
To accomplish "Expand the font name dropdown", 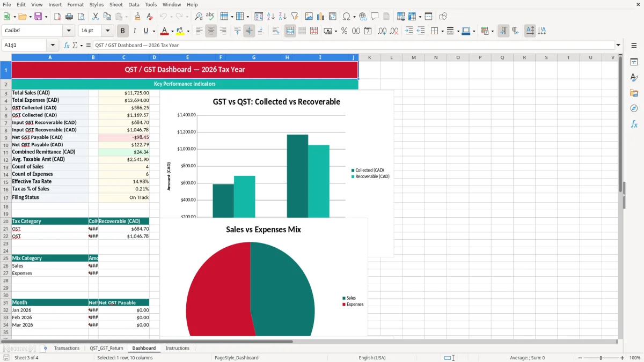I will 69,31.
